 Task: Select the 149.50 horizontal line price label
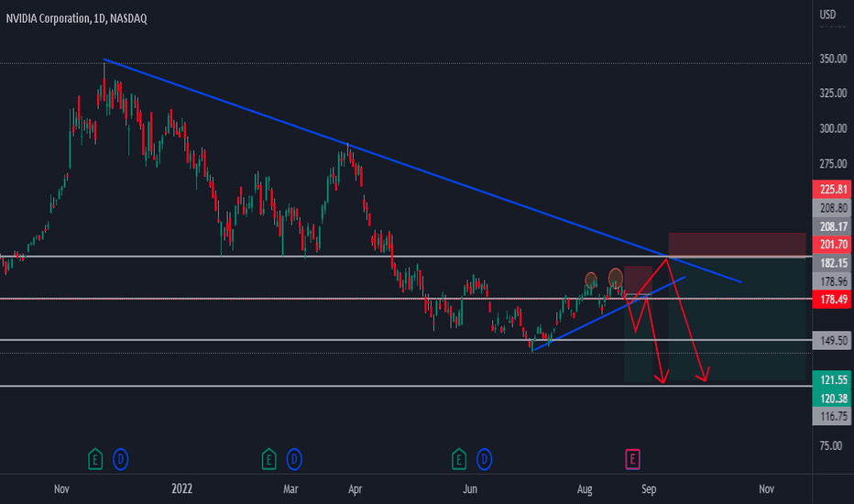[x=833, y=341]
